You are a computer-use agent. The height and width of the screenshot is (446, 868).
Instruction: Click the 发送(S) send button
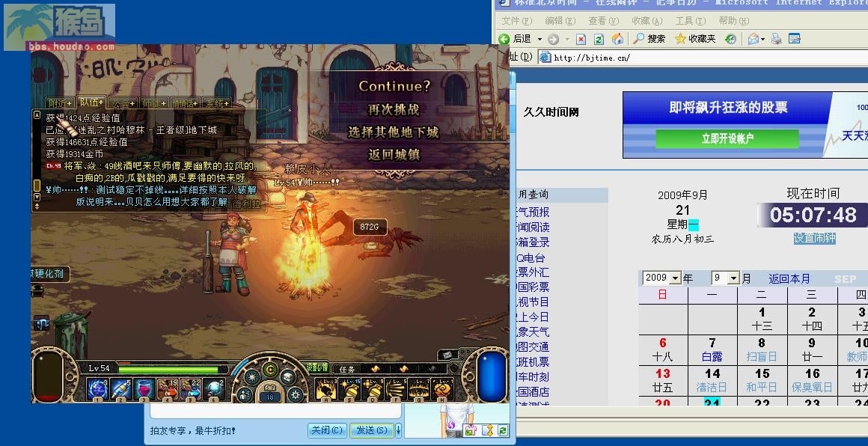[x=371, y=430]
